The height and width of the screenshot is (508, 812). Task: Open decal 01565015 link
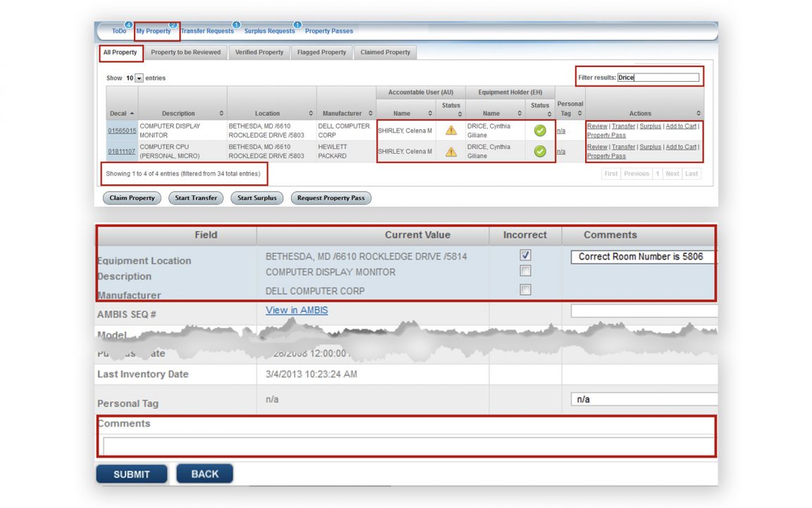coord(122,131)
